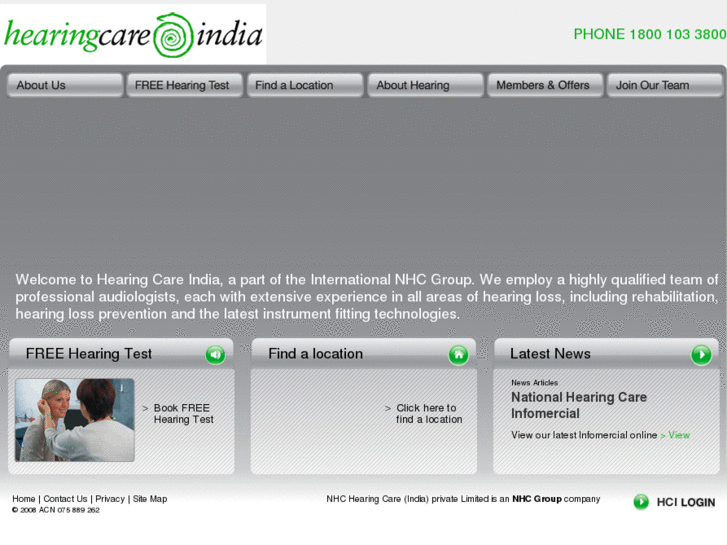This screenshot has width=727, height=545.
Task: Open the About Hearing menu
Action: pos(425,85)
